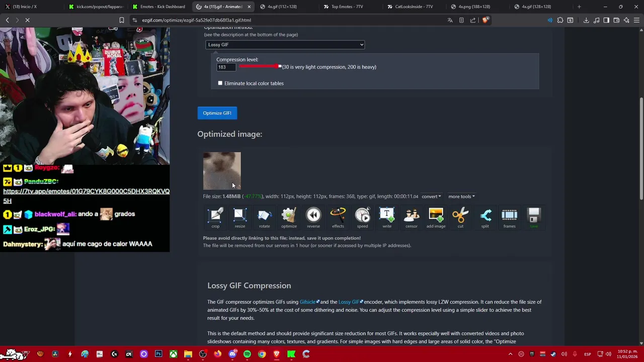Open the Leo AI sparkle icon
Screen dimensions: 644x362
tap(626, 20)
